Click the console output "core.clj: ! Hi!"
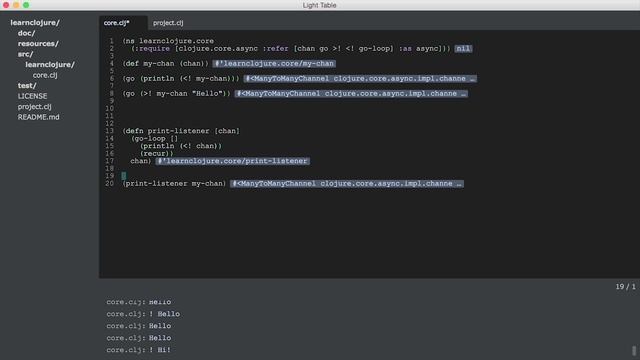This screenshot has width=640, height=360. (139, 350)
